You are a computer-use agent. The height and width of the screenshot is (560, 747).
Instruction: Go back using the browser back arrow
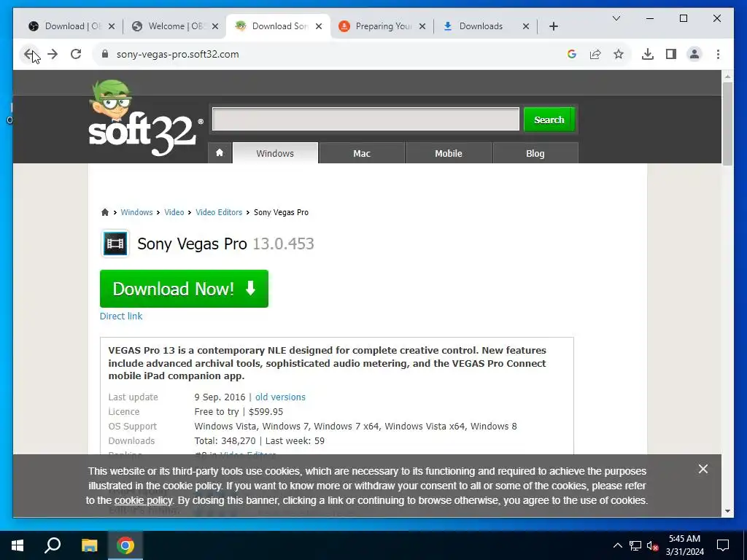click(29, 54)
